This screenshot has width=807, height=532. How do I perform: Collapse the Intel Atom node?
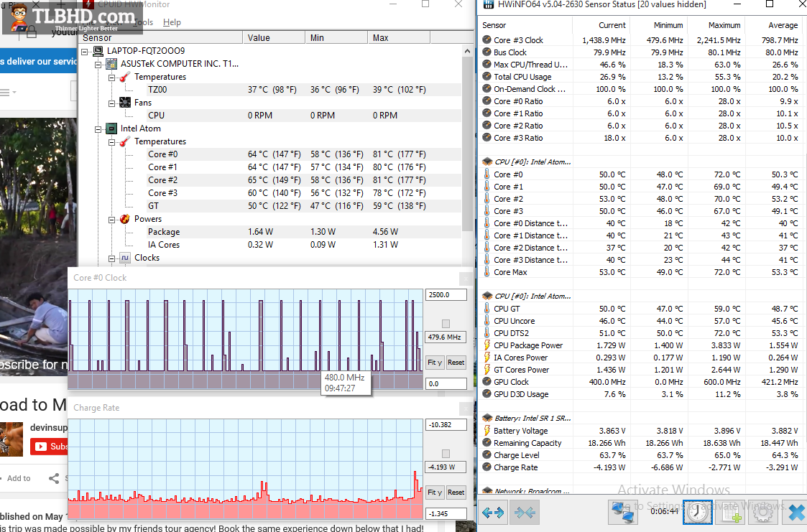coord(98,129)
